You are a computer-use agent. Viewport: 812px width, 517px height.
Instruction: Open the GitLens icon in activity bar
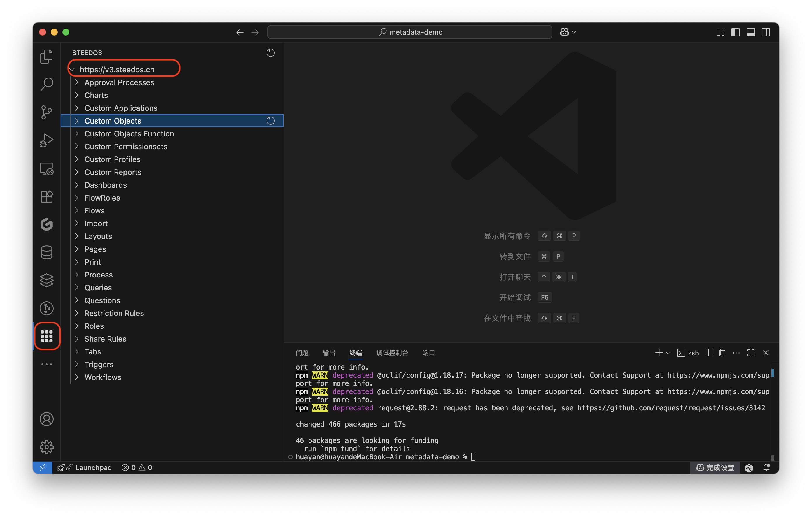(47, 224)
